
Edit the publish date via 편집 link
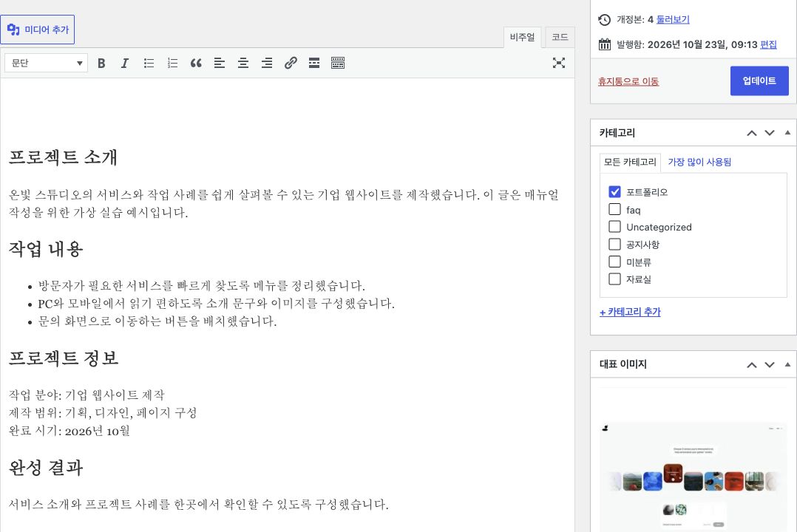769,44
